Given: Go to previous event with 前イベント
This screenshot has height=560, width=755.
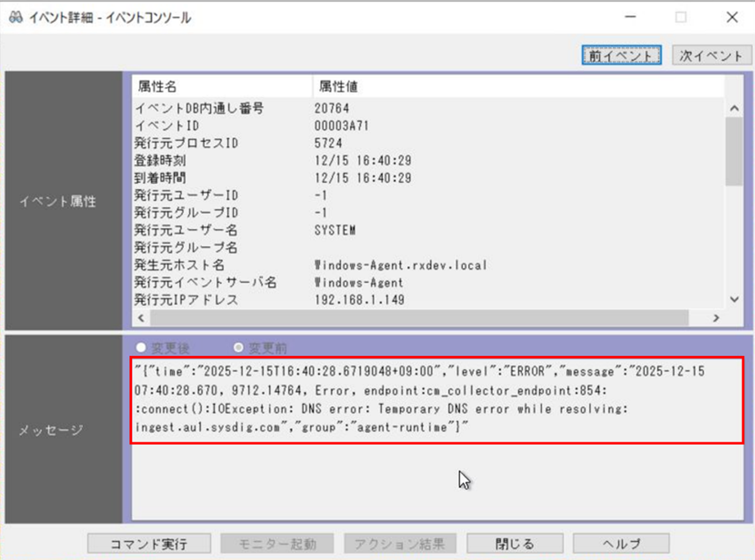Looking at the screenshot, I should point(621,55).
